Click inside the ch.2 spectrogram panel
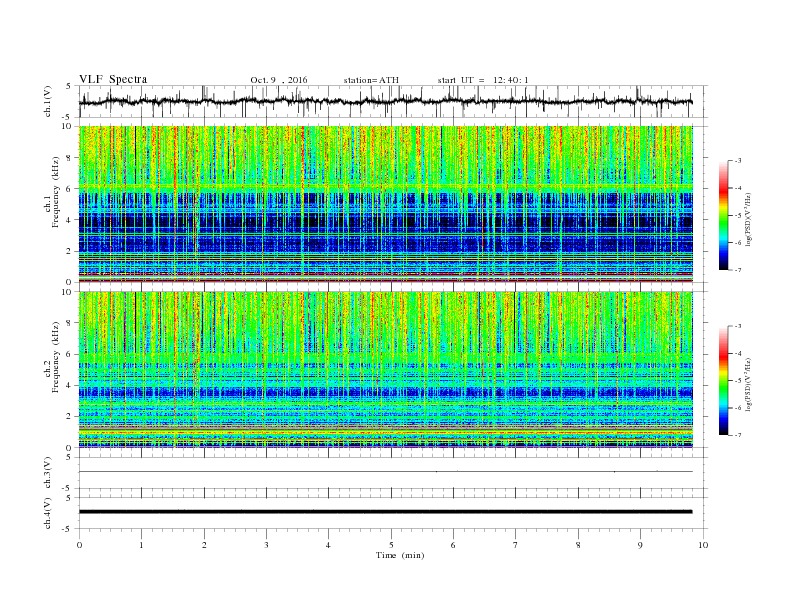 (385, 369)
